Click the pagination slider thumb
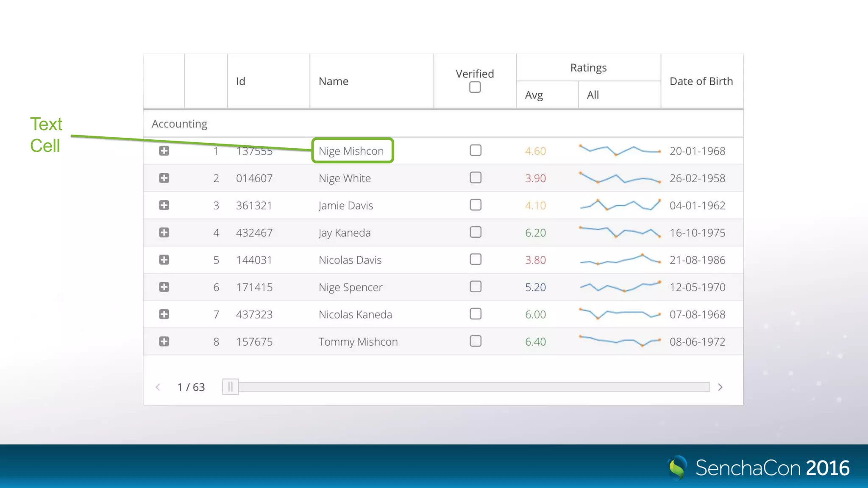 230,387
